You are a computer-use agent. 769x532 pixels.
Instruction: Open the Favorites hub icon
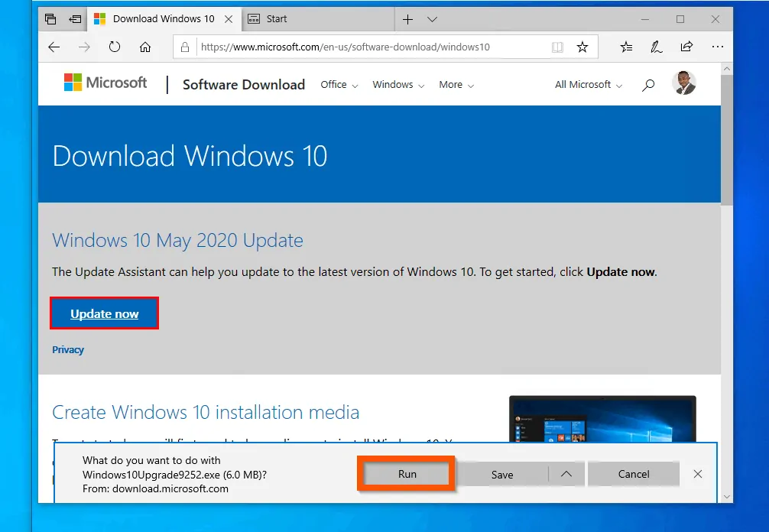tap(626, 47)
